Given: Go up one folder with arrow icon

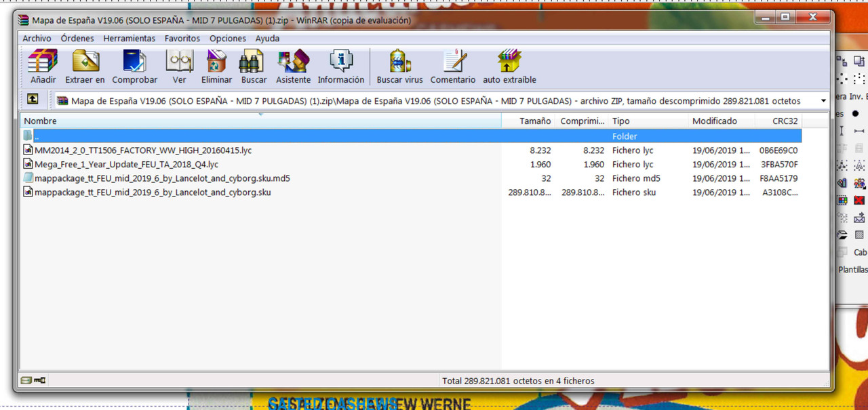Looking at the screenshot, I should 33,100.
